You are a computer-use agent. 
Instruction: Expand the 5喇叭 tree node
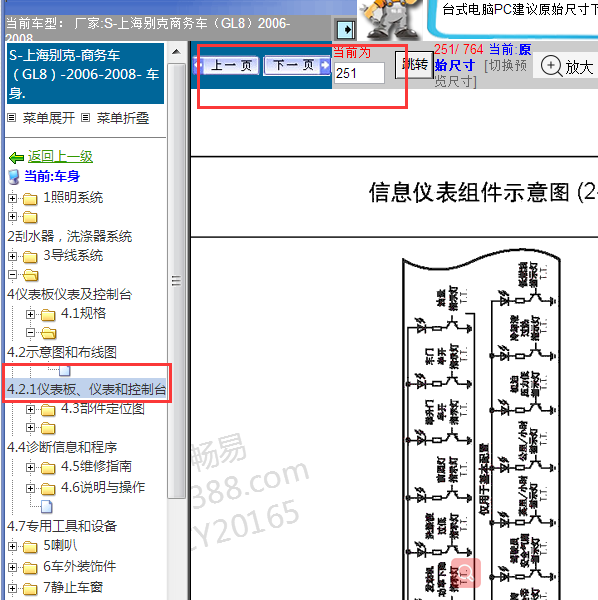coord(12,546)
